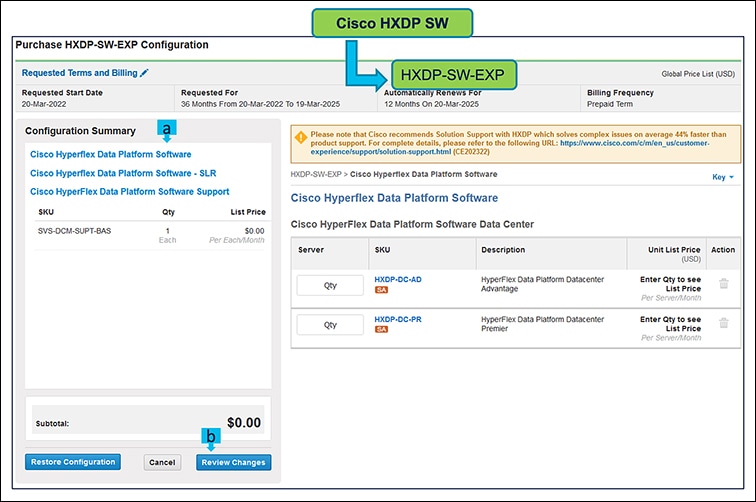Open the HXDP-DC-AD SKU link
Viewport: 756px width, 502px height.
pos(398,279)
